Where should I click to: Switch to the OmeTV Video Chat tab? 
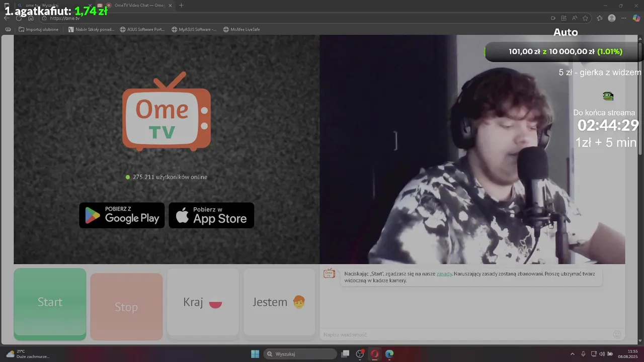click(x=136, y=6)
